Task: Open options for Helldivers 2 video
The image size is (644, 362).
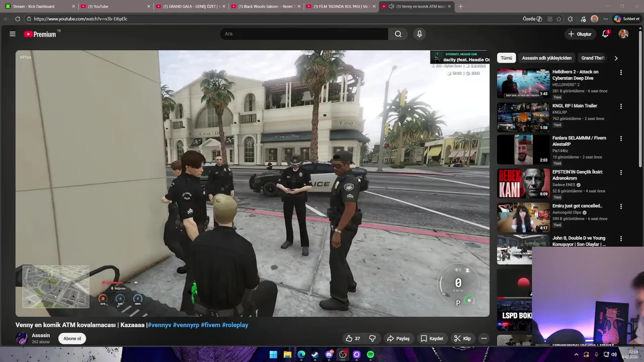Action: click(621, 72)
